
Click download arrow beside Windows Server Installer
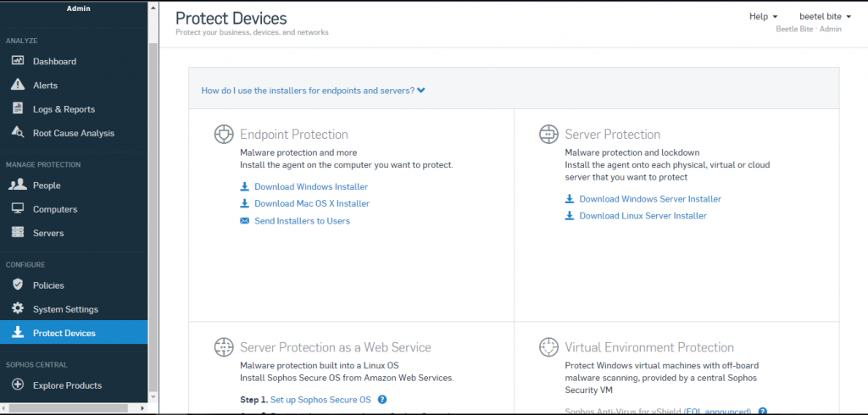570,199
